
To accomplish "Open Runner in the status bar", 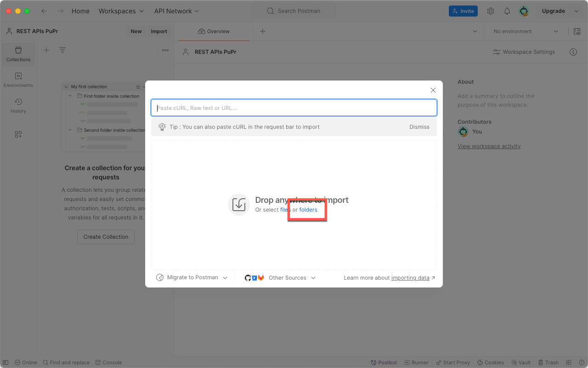I will [x=416, y=362].
